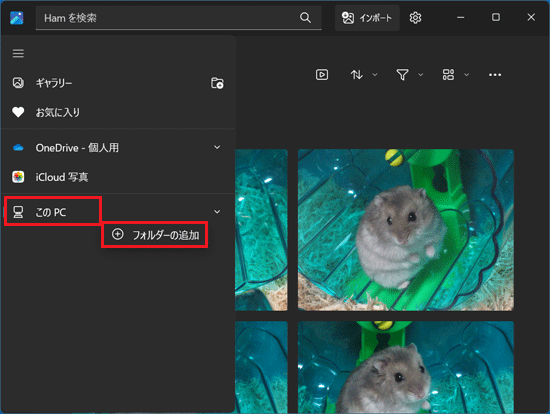This screenshot has height=414, width=550.
Task: Open the three-dots more options menu
Action: [x=495, y=75]
